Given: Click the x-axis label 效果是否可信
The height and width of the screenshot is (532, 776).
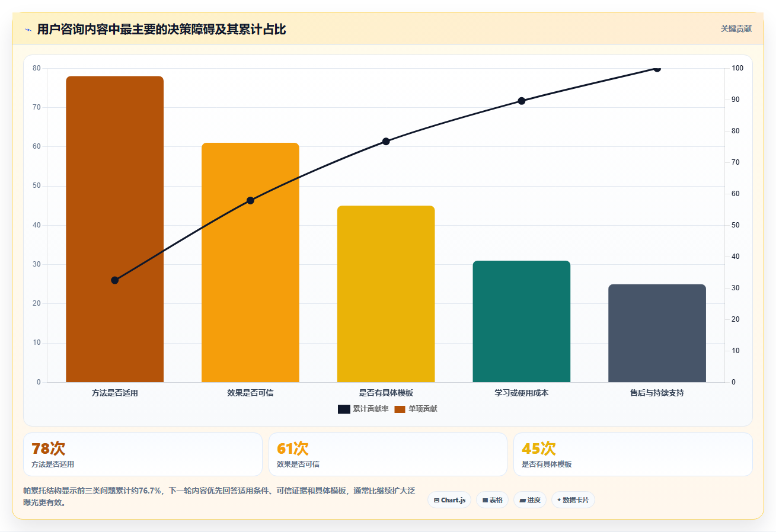Looking at the screenshot, I should [250, 393].
